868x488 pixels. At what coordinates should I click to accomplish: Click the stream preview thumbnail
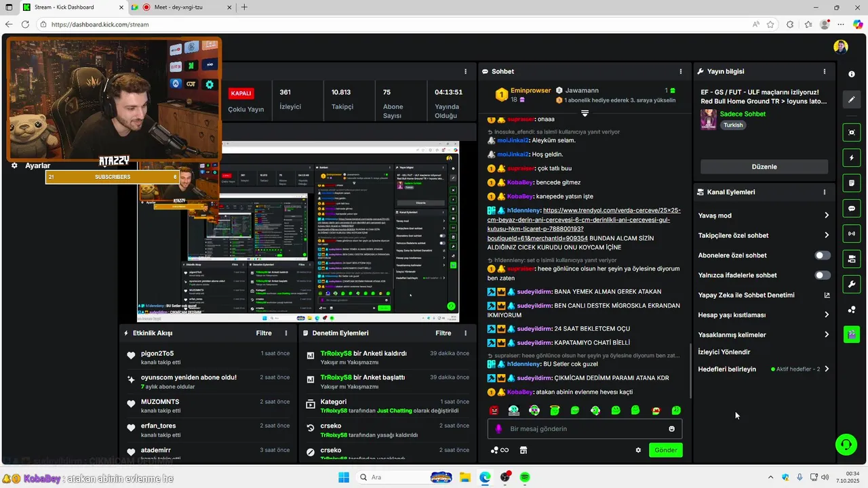pyautogui.click(x=298, y=232)
